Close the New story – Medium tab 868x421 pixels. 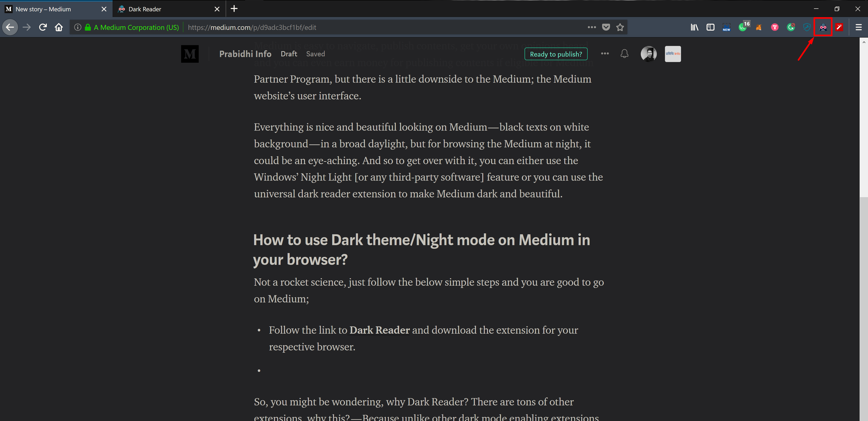[104, 9]
